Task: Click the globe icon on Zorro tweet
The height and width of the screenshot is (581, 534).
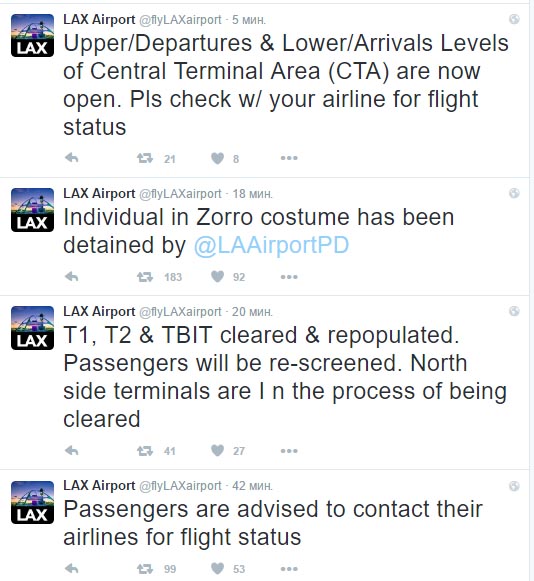Action: tap(514, 193)
